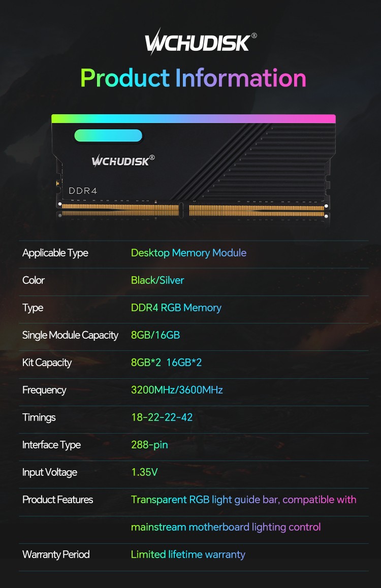The height and width of the screenshot is (588, 381).
Task: Click the Limited lifetime warranty text
Action: click(188, 554)
